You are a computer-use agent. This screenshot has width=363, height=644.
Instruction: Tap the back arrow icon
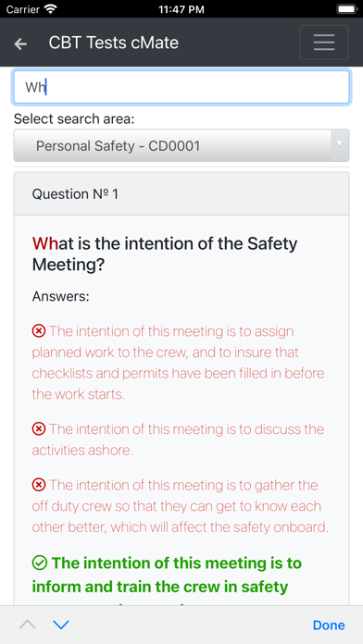click(x=20, y=43)
